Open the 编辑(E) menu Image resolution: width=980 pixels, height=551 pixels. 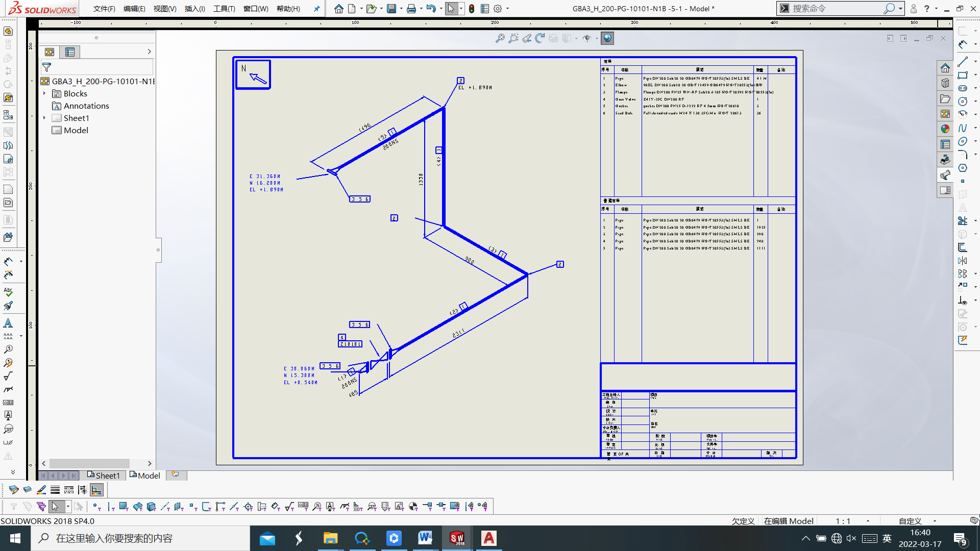134,9
